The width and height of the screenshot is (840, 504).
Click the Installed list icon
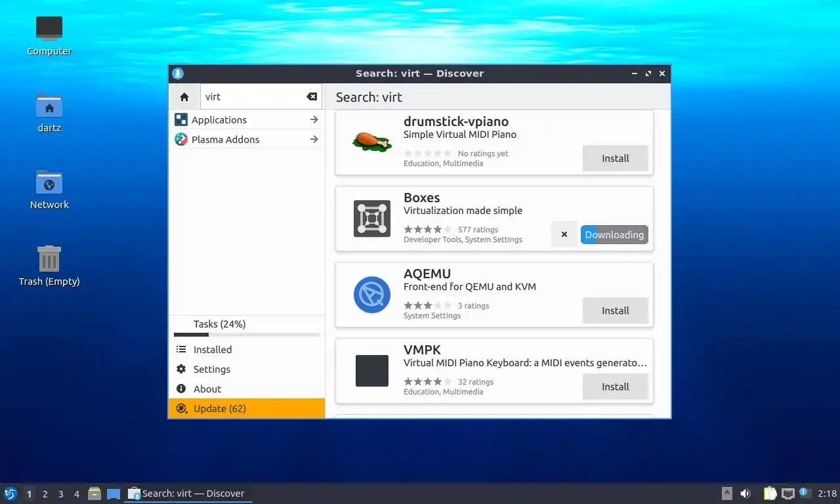click(181, 350)
